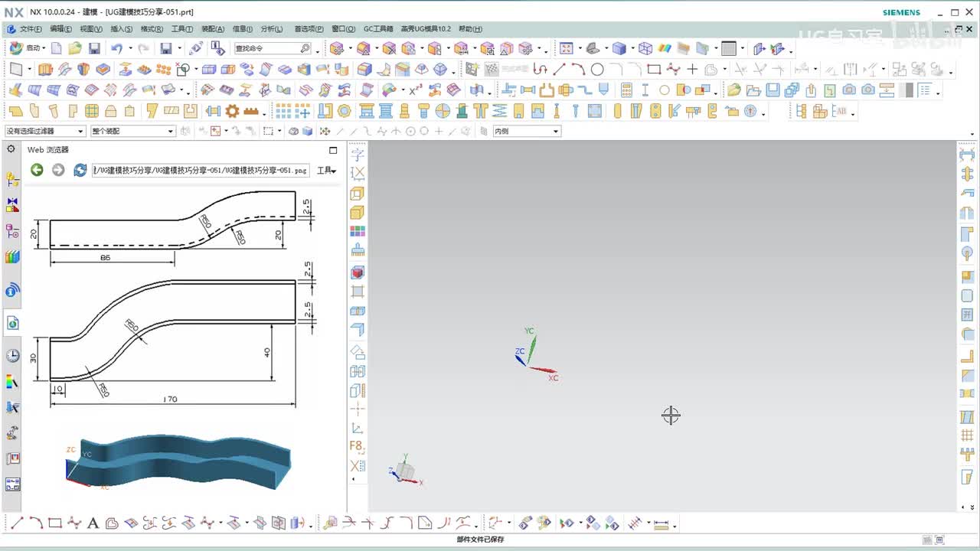
Task: Click the Undo arrow icon
Action: point(116,48)
